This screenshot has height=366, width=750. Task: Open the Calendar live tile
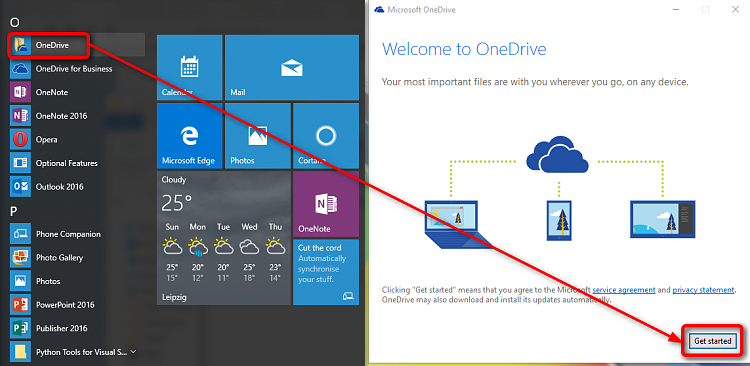(189, 67)
